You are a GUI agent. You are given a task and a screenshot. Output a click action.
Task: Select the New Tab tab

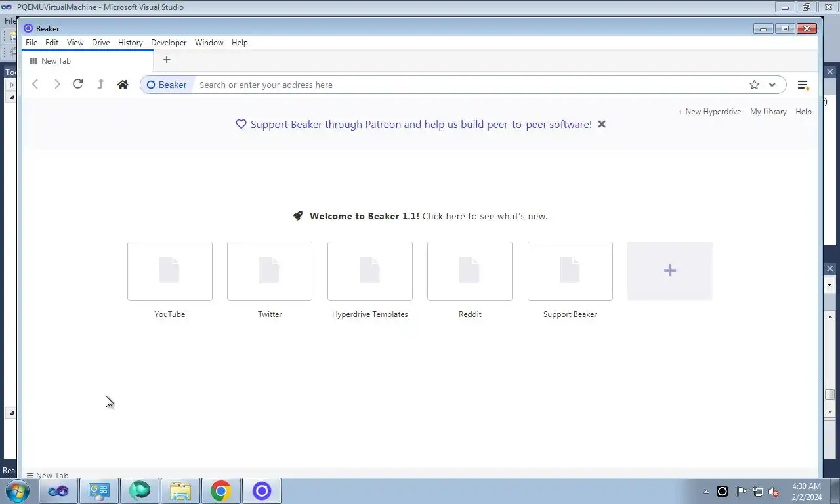pyautogui.click(x=88, y=60)
